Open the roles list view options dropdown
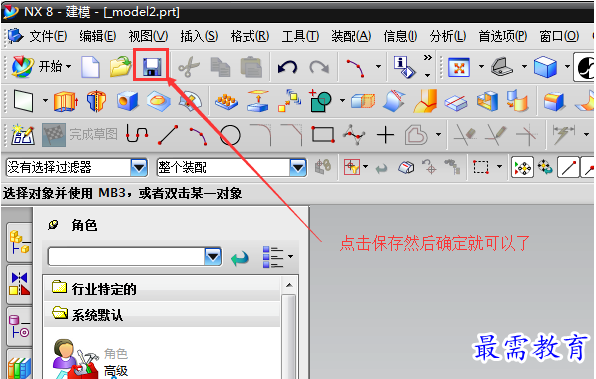This screenshot has width=596, height=379. 290,257
